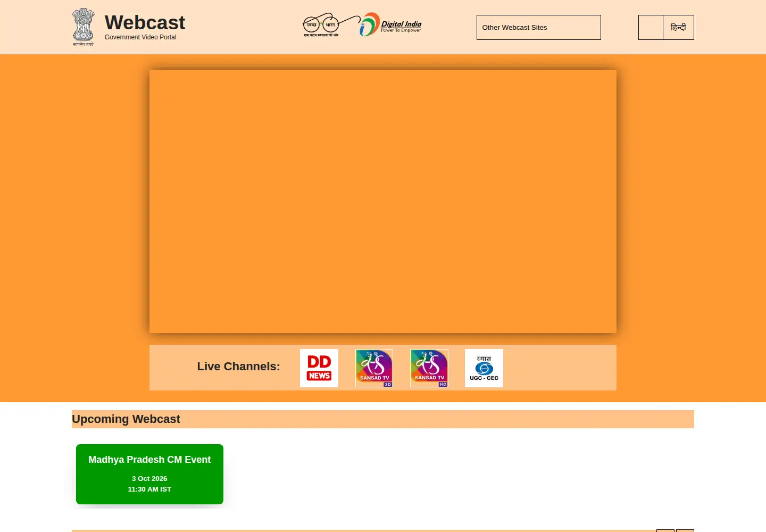Click the Webcast site title
The height and width of the screenshot is (532, 766).
pyautogui.click(x=145, y=22)
